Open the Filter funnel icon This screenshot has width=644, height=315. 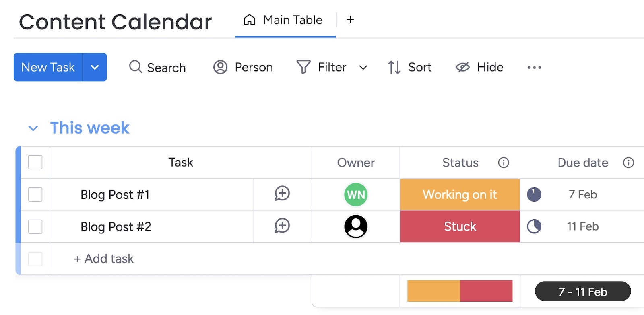click(304, 67)
